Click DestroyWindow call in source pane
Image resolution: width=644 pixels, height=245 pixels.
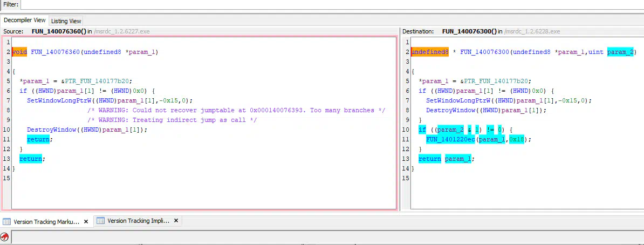tap(51, 130)
